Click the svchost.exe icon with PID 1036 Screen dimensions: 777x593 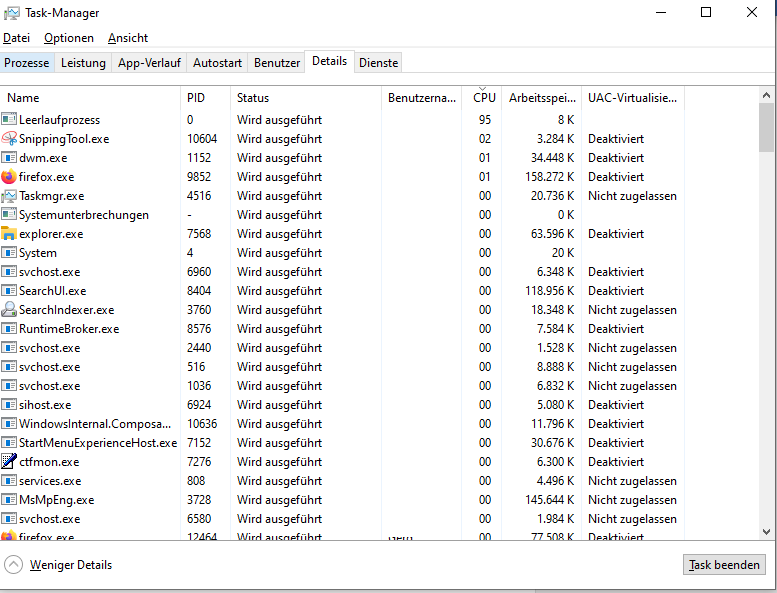(x=9, y=385)
